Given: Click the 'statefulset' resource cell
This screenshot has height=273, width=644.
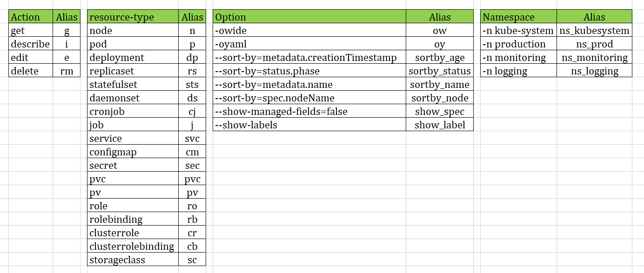Looking at the screenshot, I should pos(133,85).
